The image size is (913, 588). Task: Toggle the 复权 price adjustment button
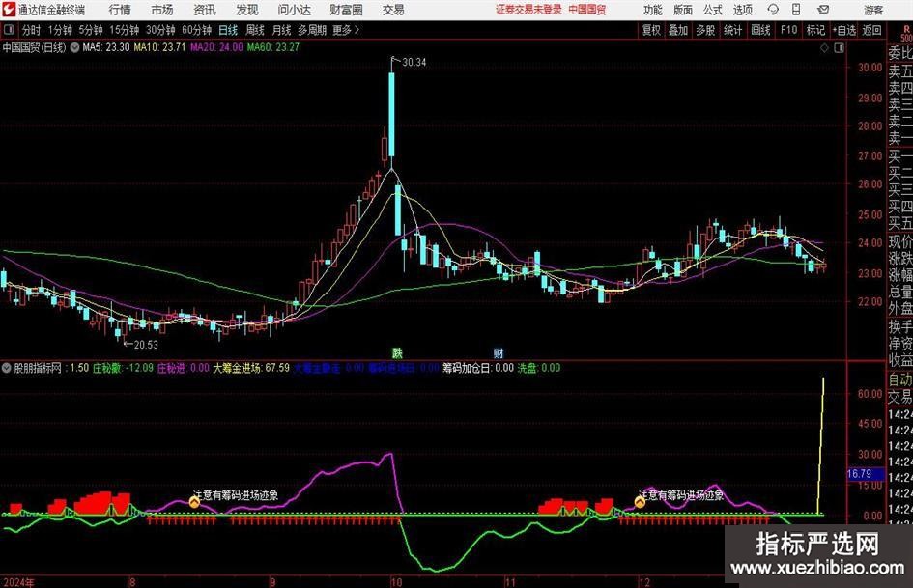[x=652, y=30]
